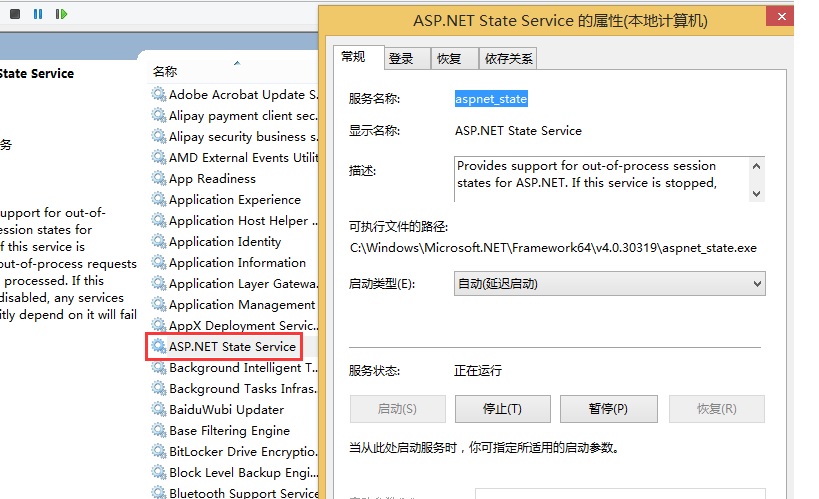Click gear icon of Application Host Helper
This screenshot has height=499, width=819.
(159, 221)
